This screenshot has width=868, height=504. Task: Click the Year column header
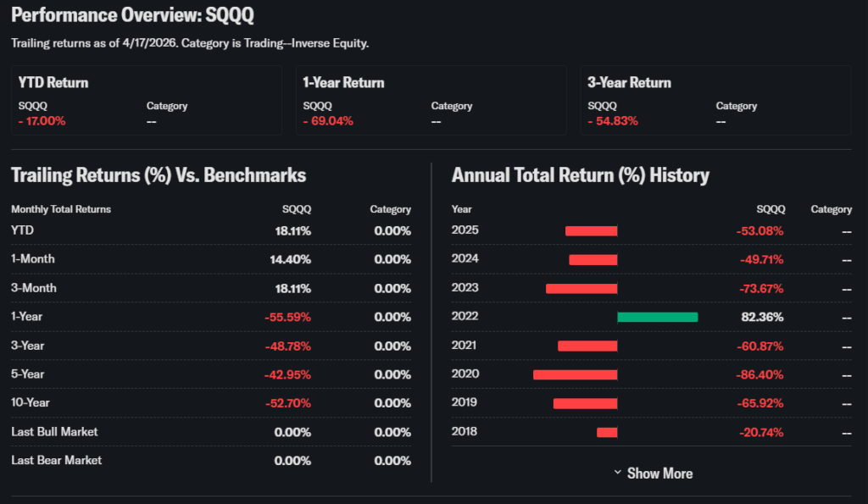coord(462,209)
